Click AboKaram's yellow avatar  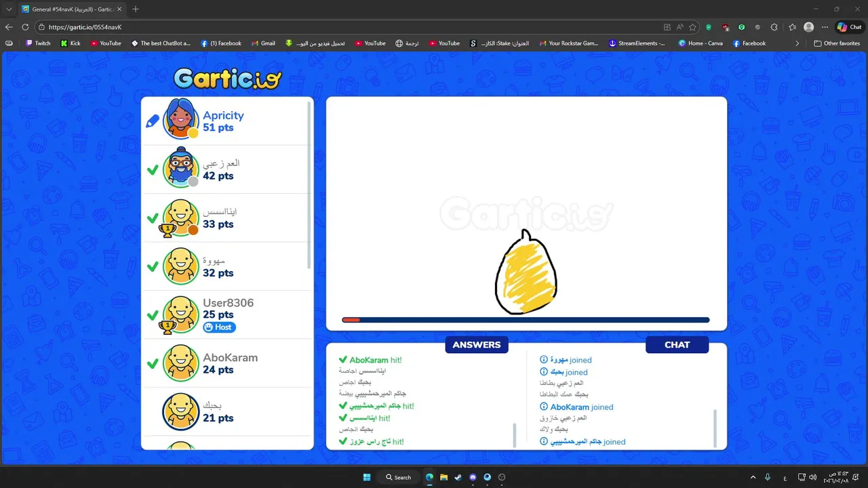(181, 363)
